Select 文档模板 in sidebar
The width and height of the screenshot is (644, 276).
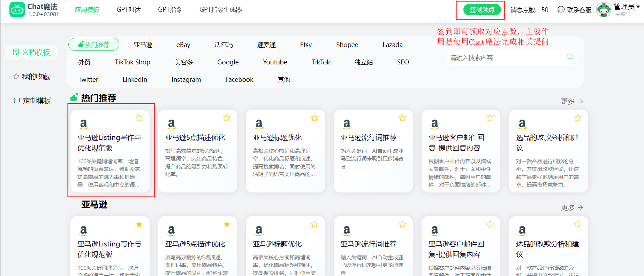coord(31,52)
